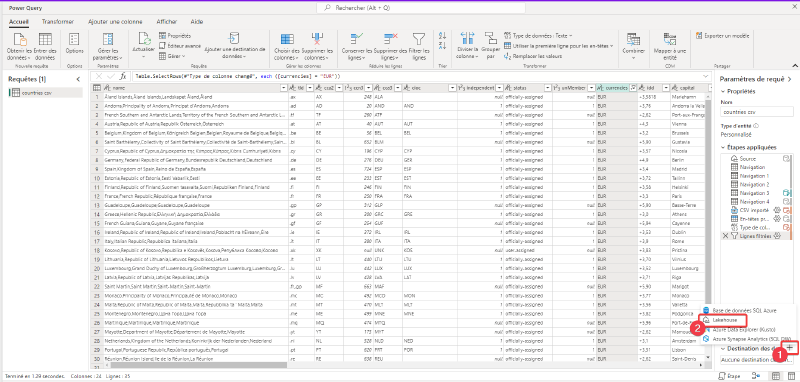The image size is (800, 382).
Task: Click Utiliser la première ligne pour les en-têtes
Action: [x=558, y=46]
